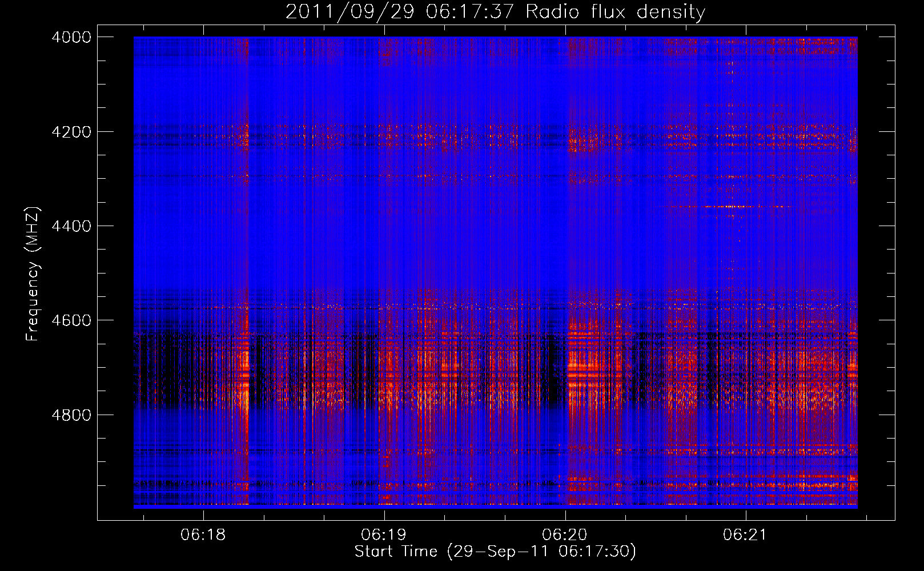Click the 'Start Time (29-Sep-11 06:17:30)' axis title
This screenshot has height=571, width=924.
point(495,552)
